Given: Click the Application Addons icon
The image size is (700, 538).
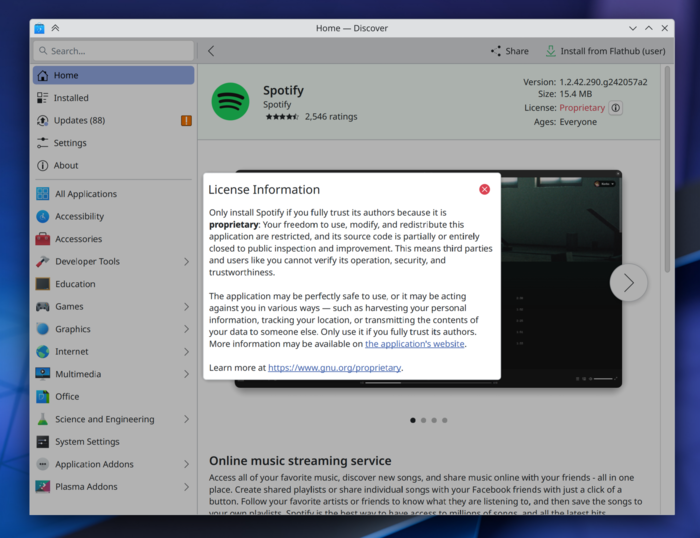Looking at the screenshot, I should pyautogui.click(x=43, y=464).
